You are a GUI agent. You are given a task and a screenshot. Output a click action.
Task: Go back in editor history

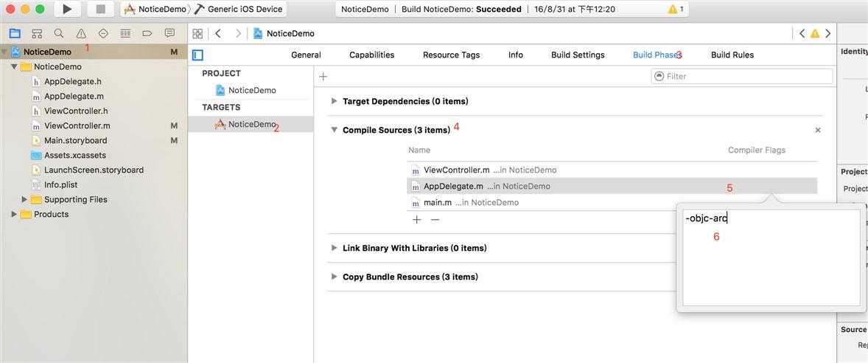218,33
